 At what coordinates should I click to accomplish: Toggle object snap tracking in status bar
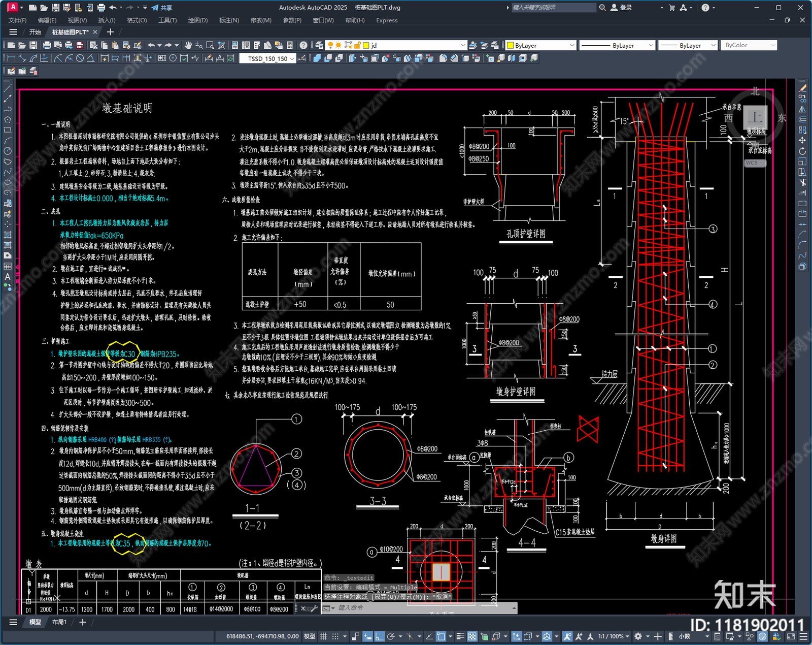[x=429, y=636]
